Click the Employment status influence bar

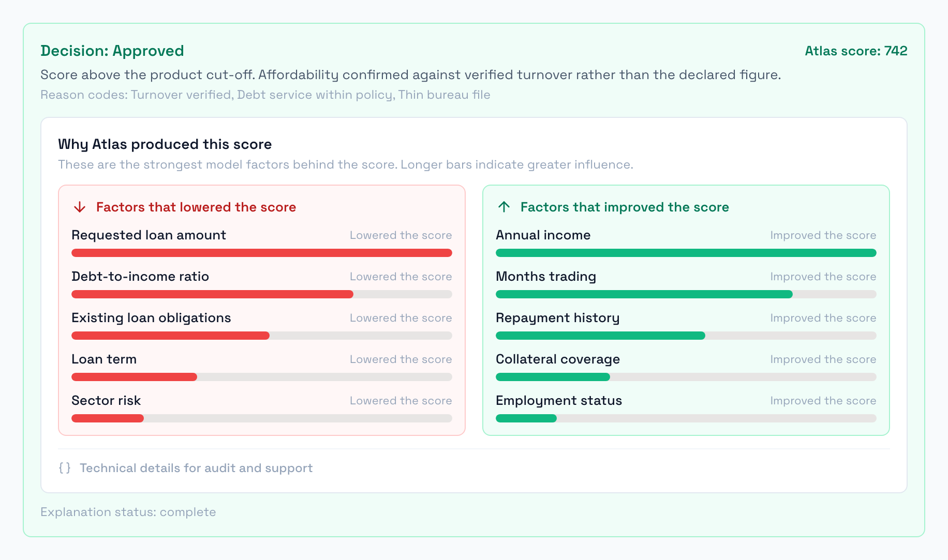[686, 418]
